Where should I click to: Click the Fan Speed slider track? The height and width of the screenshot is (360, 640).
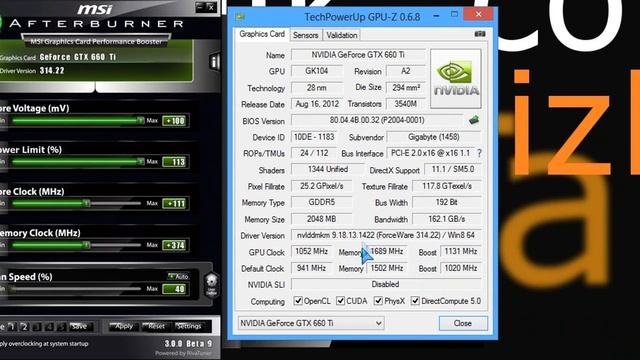76,289
